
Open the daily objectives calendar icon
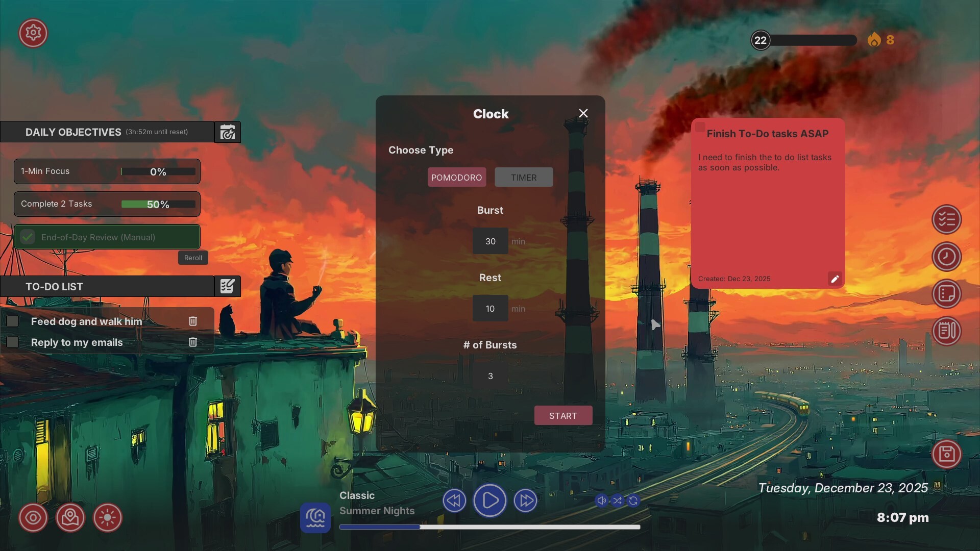click(227, 132)
